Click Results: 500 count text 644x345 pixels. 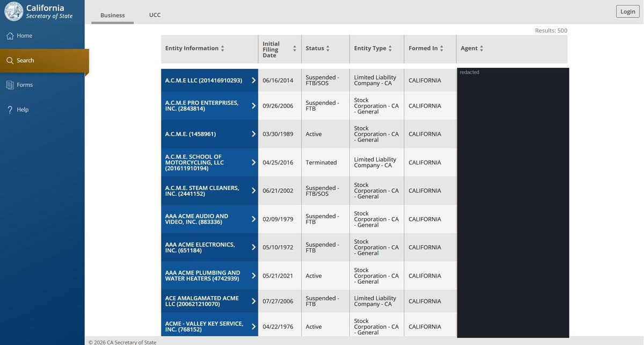(x=551, y=31)
